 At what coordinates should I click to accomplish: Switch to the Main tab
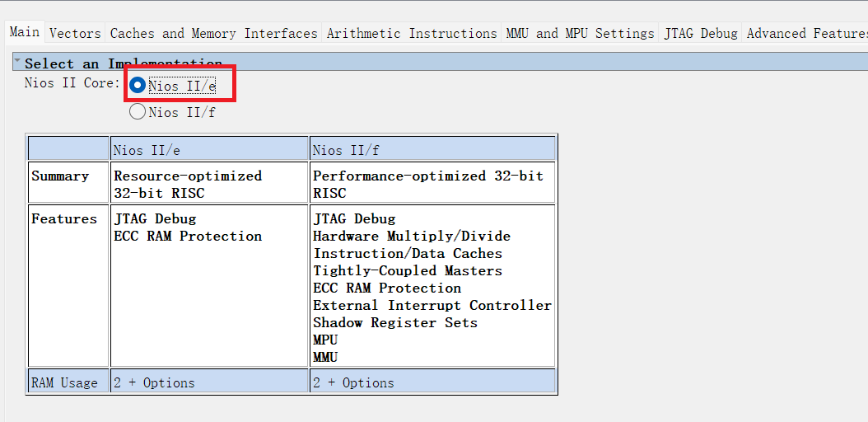pyautogui.click(x=25, y=32)
